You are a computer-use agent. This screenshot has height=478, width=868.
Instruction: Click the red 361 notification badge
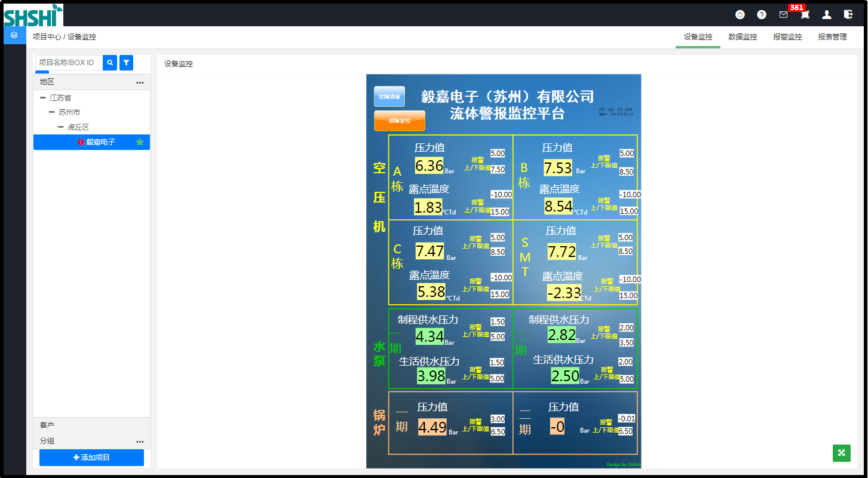[797, 7]
